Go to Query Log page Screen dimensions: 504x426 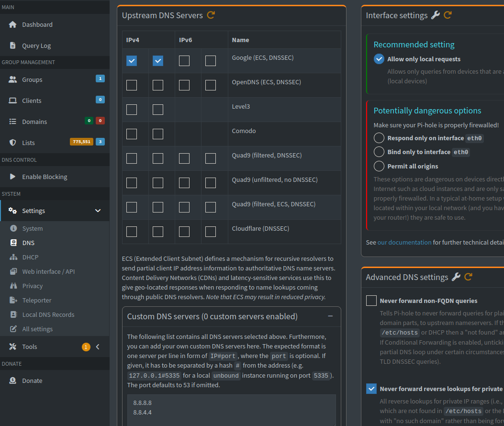tap(36, 45)
